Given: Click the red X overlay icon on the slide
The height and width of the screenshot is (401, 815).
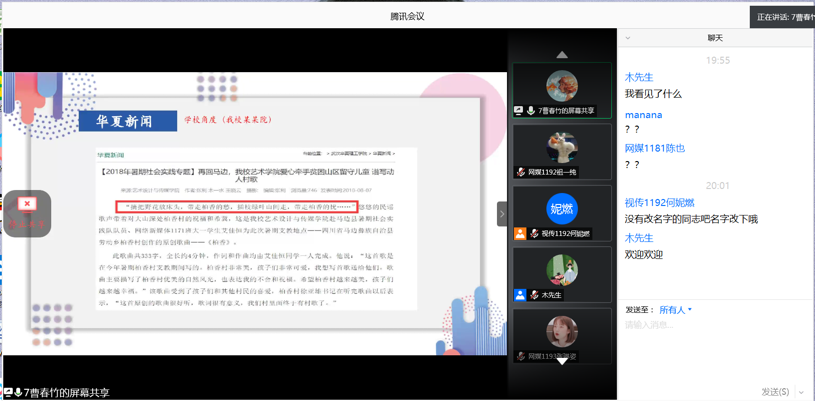Looking at the screenshot, I should [x=27, y=204].
